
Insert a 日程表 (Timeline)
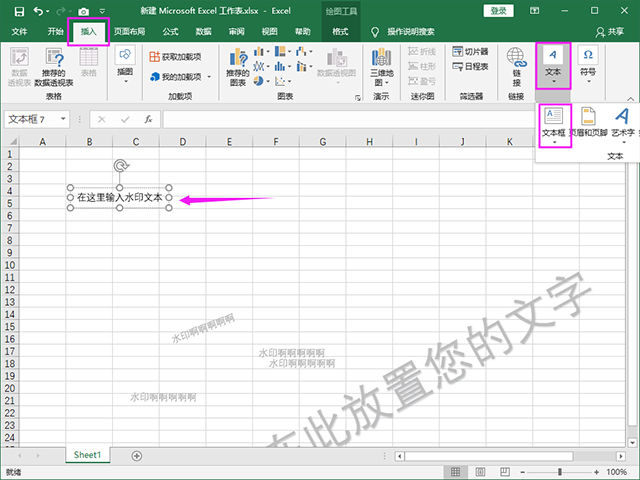pos(470,66)
